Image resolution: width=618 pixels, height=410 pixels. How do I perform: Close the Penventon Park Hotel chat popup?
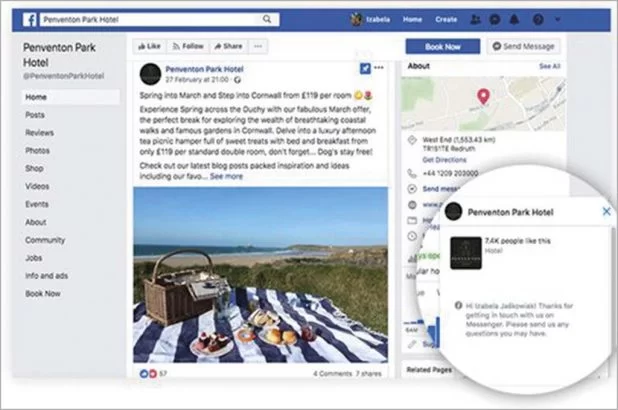pyautogui.click(x=607, y=211)
